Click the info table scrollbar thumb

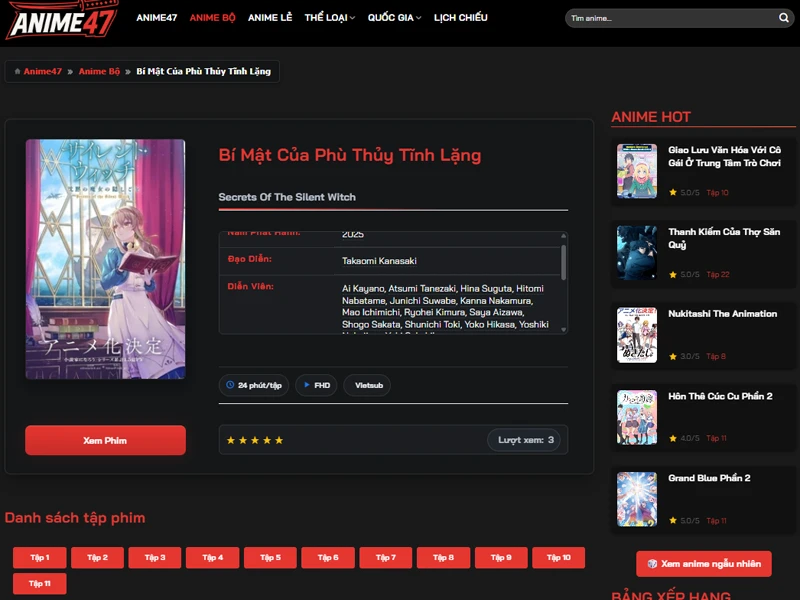tap(564, 262)
